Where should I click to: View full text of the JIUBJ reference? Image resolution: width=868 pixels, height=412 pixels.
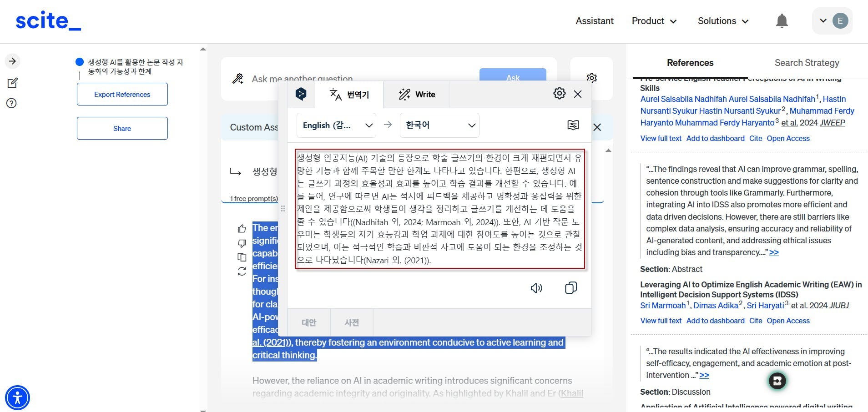tap(661, 321)
